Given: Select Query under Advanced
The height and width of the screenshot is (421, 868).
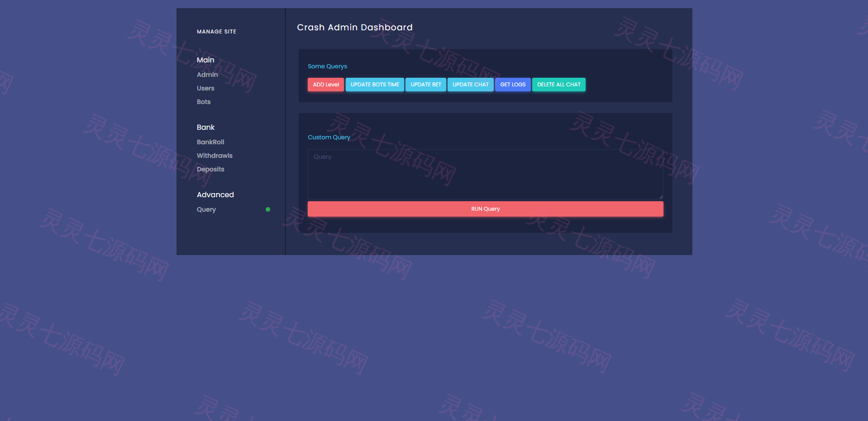Looking at the screenshot, I should (206, 209).
